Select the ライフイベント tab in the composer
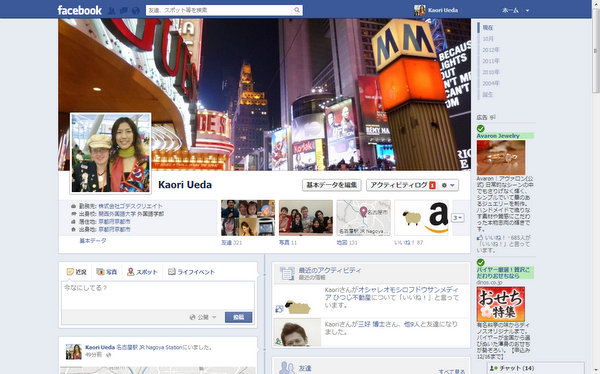600x374 pixels. point(191,272)
